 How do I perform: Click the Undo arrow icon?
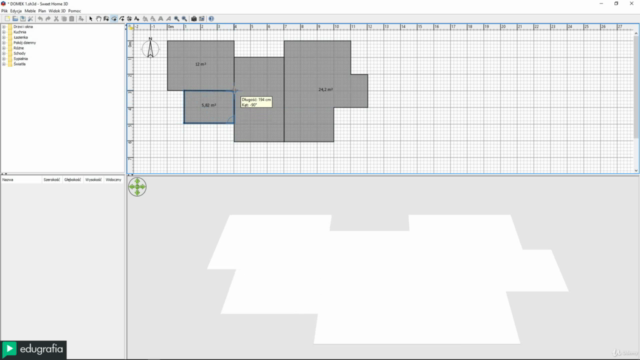coord(40,19)
